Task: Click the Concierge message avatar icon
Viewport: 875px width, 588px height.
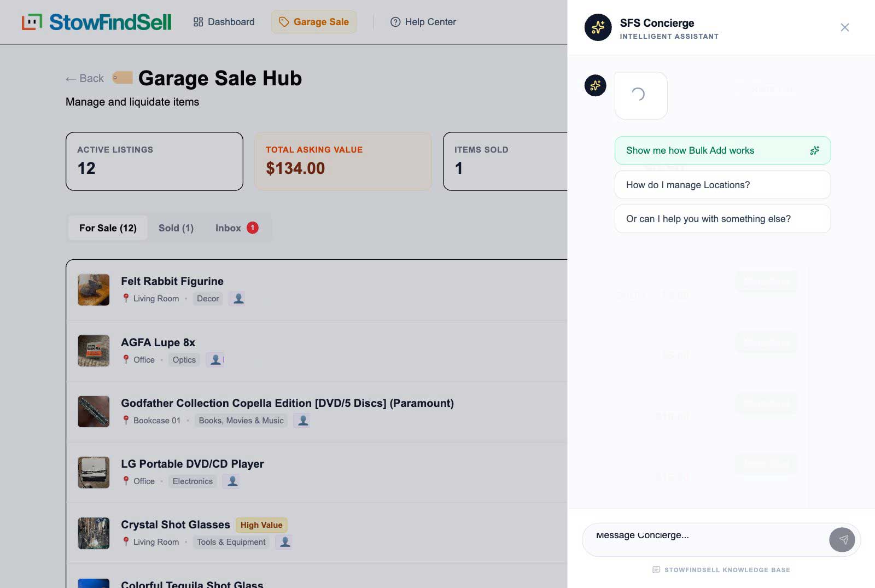Action: 595,85
